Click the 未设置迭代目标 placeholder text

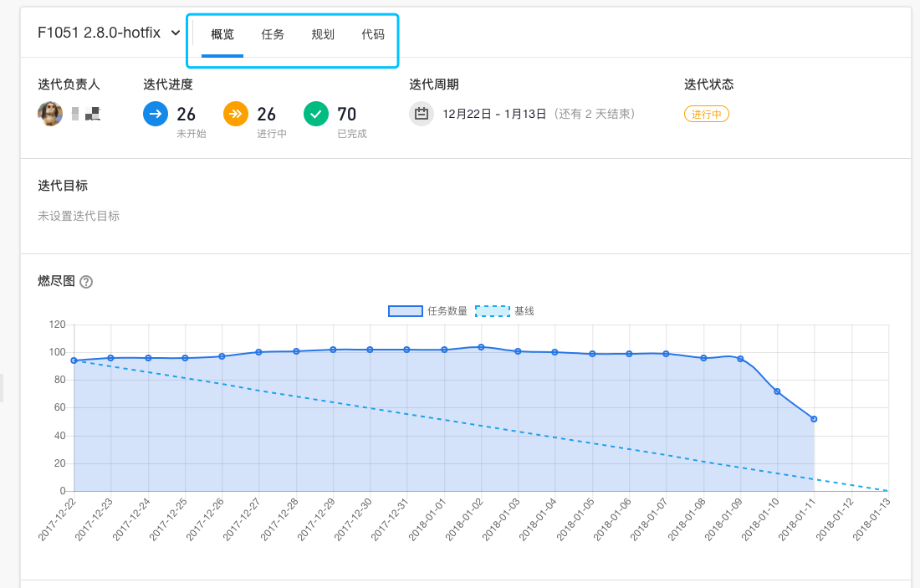click(x=79, y=216)
